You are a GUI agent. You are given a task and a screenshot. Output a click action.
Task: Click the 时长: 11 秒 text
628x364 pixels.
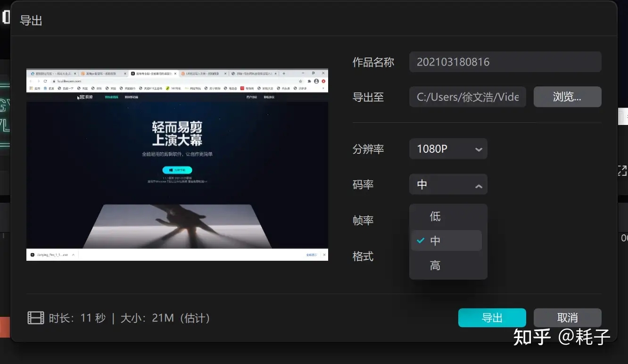[77, 318]
